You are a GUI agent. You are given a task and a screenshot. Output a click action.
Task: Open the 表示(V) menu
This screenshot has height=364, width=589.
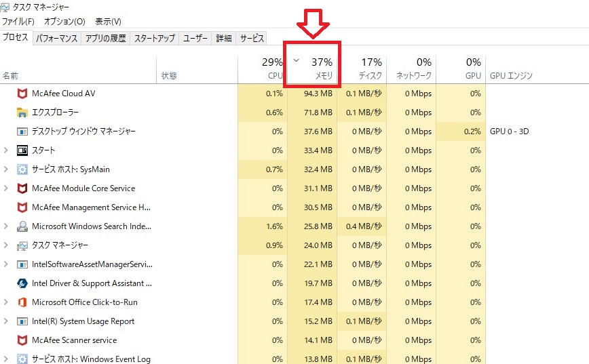pos(108,22)
